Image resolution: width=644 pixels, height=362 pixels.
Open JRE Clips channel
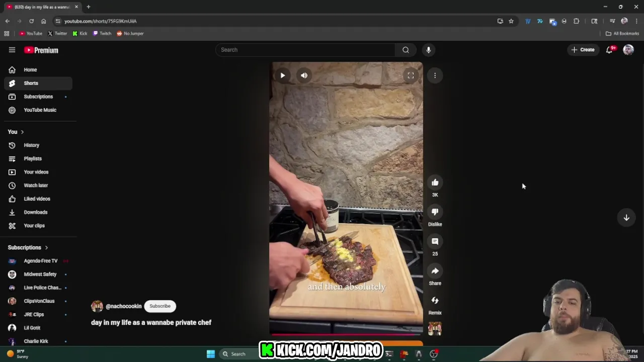38,315
